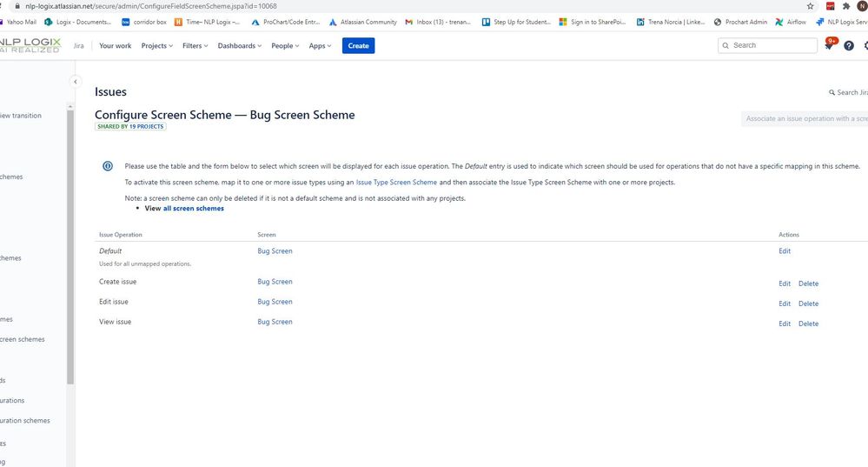Click Edit for Create issue operation

tap(785, 284)
